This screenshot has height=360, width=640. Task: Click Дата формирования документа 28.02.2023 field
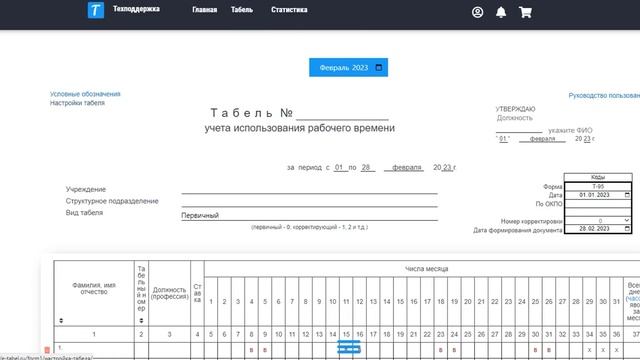[x=598, y=229]
